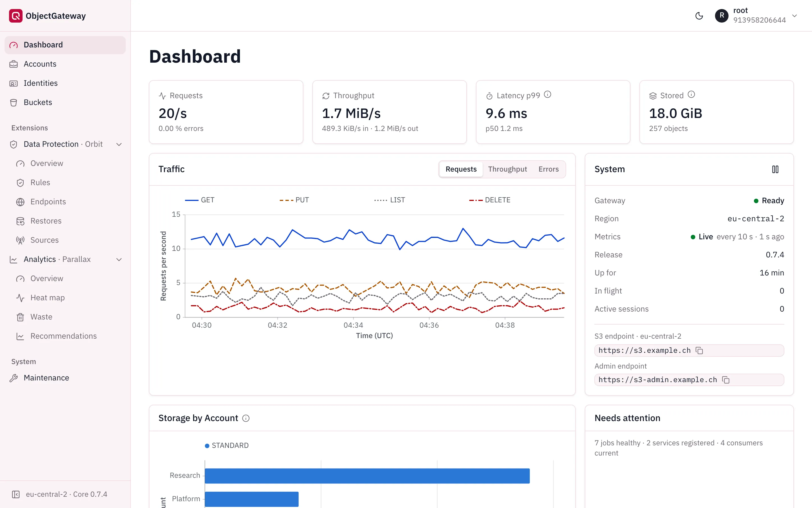Click the Waste trash icon
The height and width of the screenshot is (508, 812).
pyautogui.click(x=21, y=317)
